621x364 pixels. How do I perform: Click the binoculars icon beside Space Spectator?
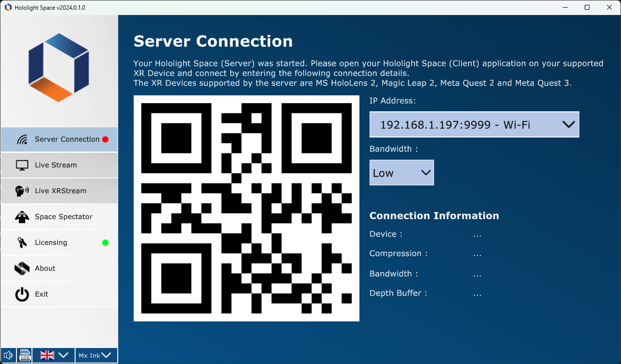click(x=22, y=217)
